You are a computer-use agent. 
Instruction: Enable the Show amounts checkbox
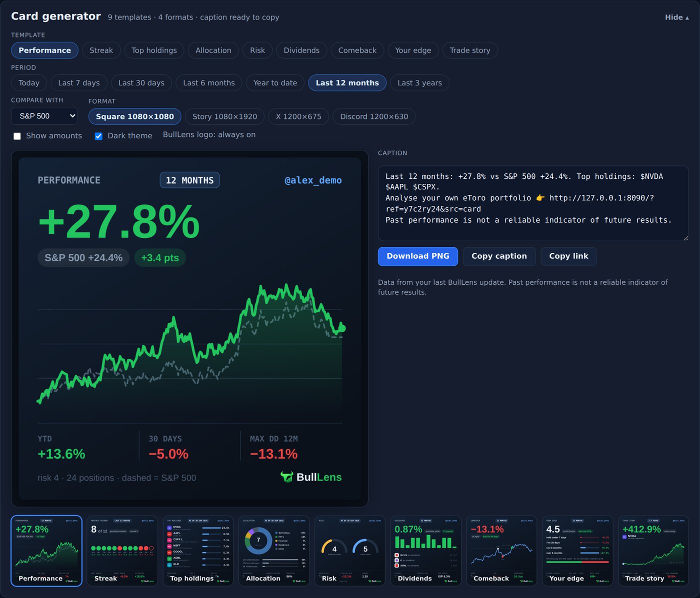[x=17, y=136]
